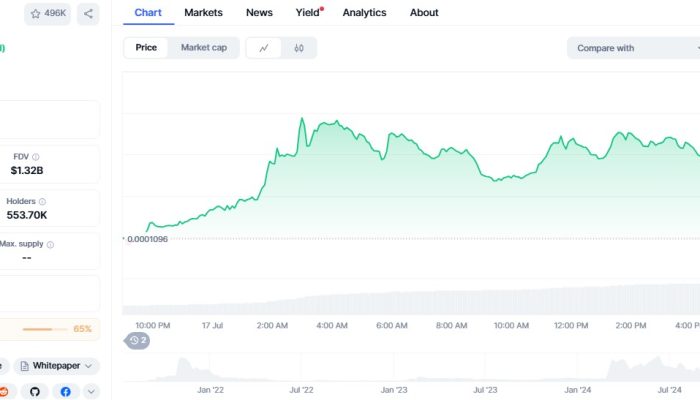The width and height of the screenshot is (700, 400).
Task: Switch to the Markets tab
Action: coord(203,13)
